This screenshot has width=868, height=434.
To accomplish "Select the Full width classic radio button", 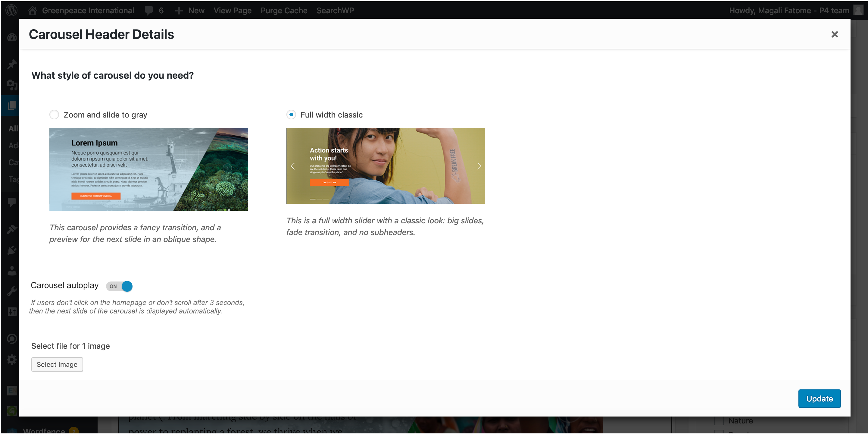I will [291, 115].
